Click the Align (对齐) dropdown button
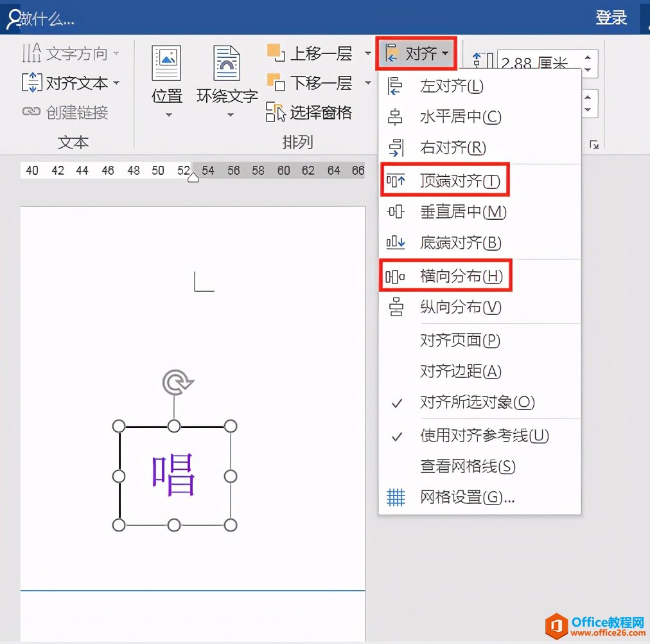The height and width of the screenshot is (644, 650). coord(416,53)
